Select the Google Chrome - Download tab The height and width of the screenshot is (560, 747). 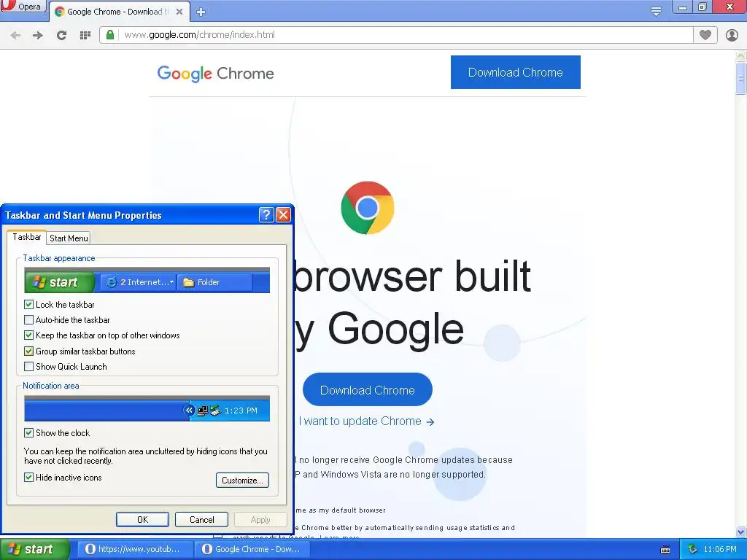119,12
